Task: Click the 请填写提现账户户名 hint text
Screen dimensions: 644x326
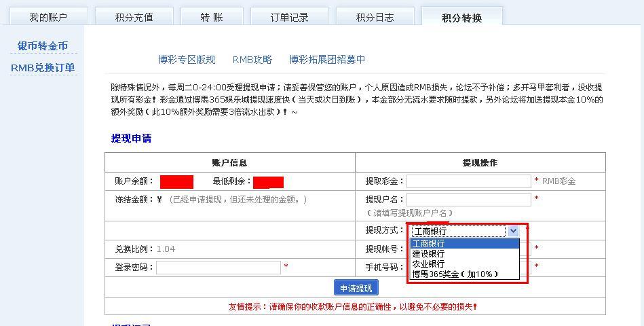Action: (409, 213)
